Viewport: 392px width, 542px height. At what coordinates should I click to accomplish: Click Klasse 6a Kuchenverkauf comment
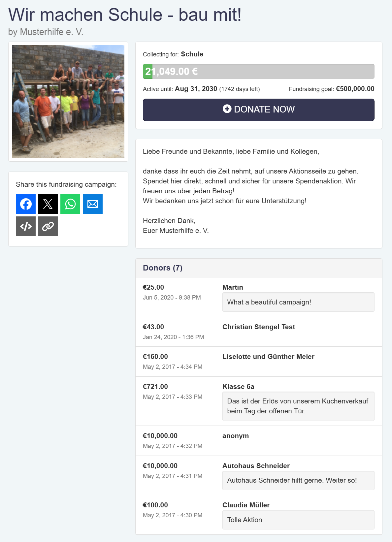click(x=298, y=406)
